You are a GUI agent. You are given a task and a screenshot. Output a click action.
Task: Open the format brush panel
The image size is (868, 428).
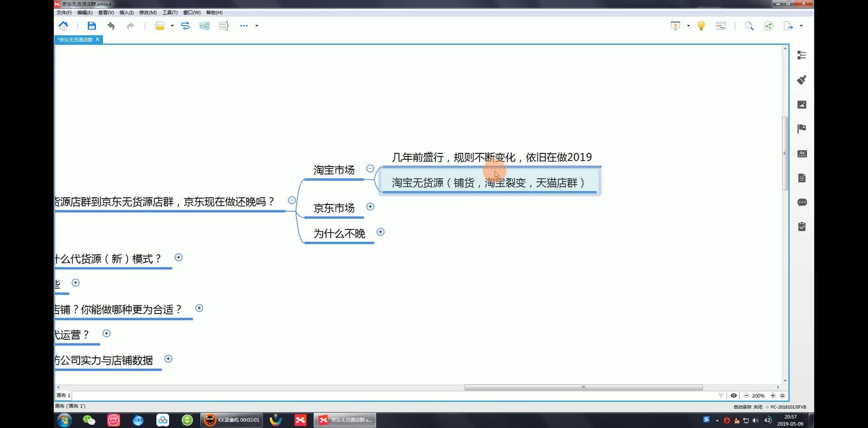[x=802, y=80]
